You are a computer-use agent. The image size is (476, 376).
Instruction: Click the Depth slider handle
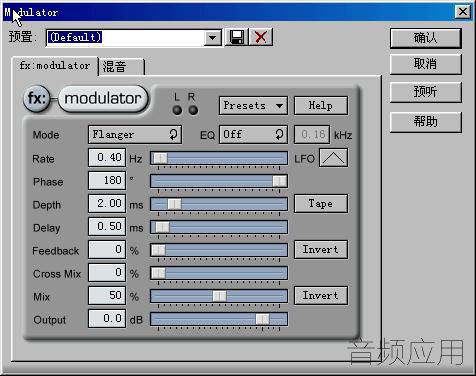174,204
